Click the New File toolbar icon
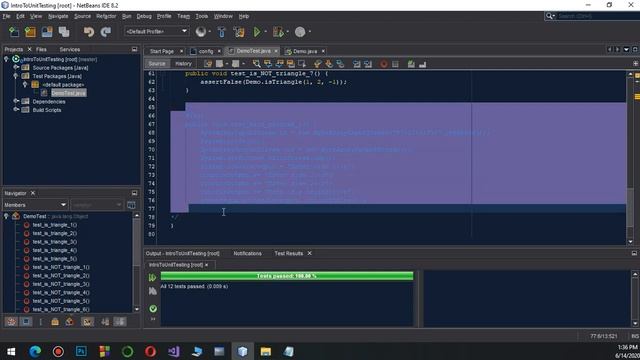The height and width of the screenshot is (360, 640). tap(14, 32)
